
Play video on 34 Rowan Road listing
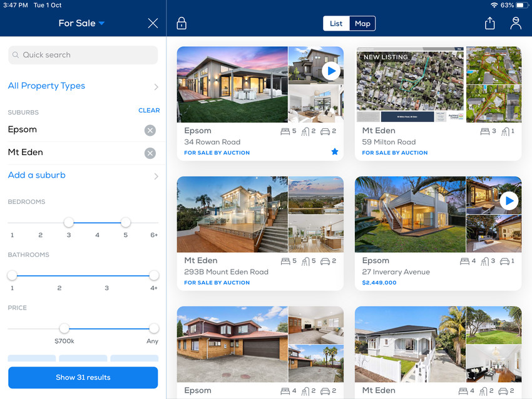(x=330, y=71)
